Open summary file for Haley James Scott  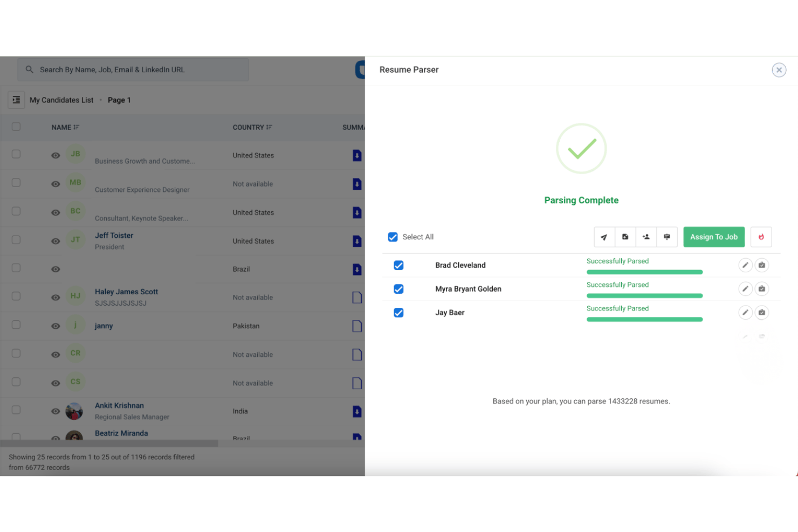click(x=357, y=298)
